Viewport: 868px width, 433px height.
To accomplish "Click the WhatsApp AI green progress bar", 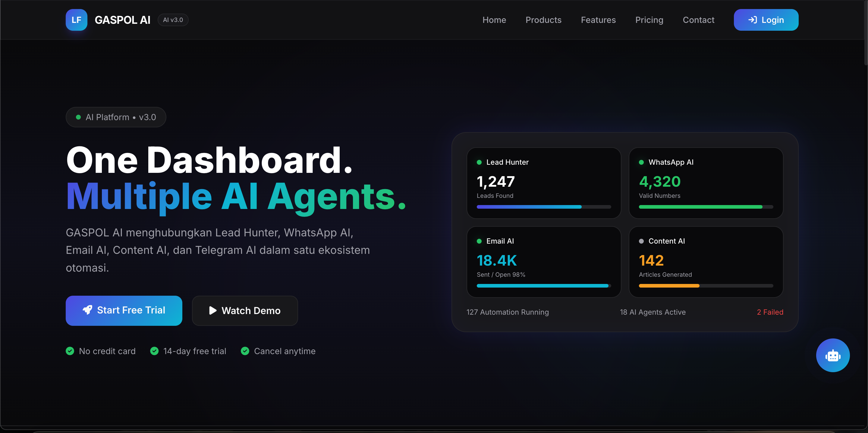I will [706, 207].
